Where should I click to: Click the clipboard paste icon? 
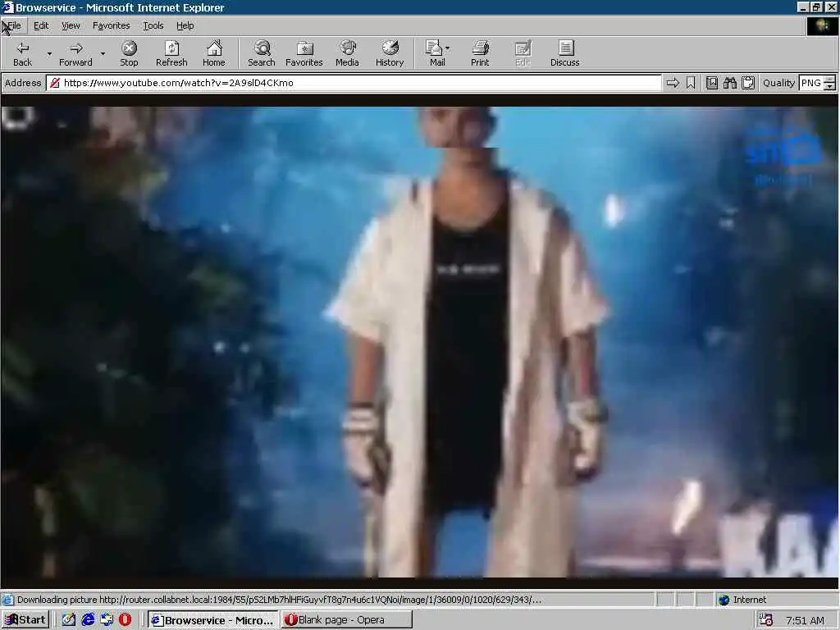pyautogui.click(x=748, y=83)
